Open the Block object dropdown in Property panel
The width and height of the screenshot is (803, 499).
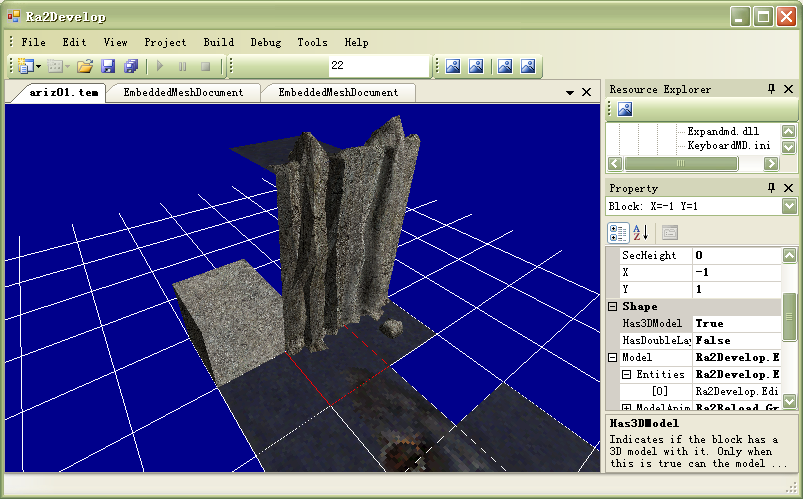click(x=789, y=207)
